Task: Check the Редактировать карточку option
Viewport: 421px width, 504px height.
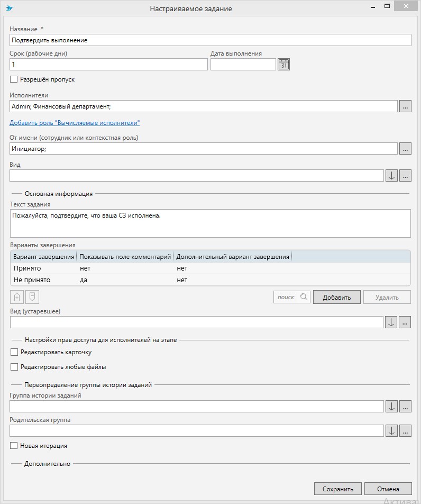Action: (14, 352)
